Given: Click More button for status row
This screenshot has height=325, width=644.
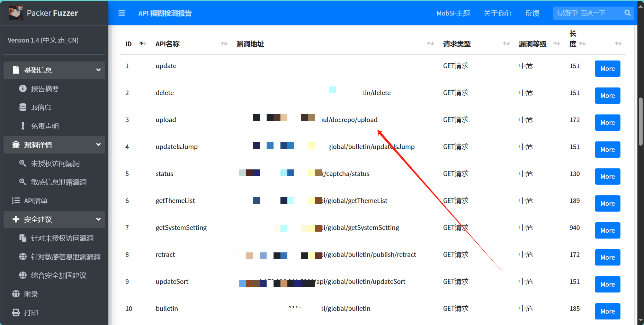Looking at the screenshot, I should [x=607, y=176].
